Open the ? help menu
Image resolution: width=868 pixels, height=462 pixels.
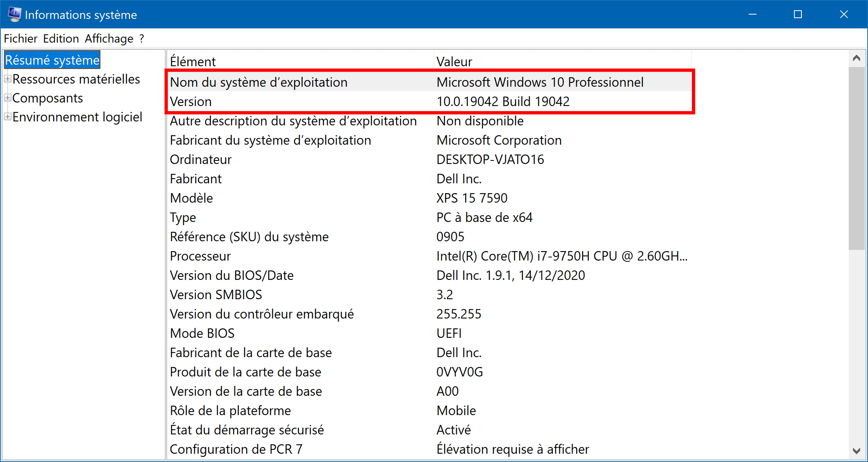coord(142,39)
